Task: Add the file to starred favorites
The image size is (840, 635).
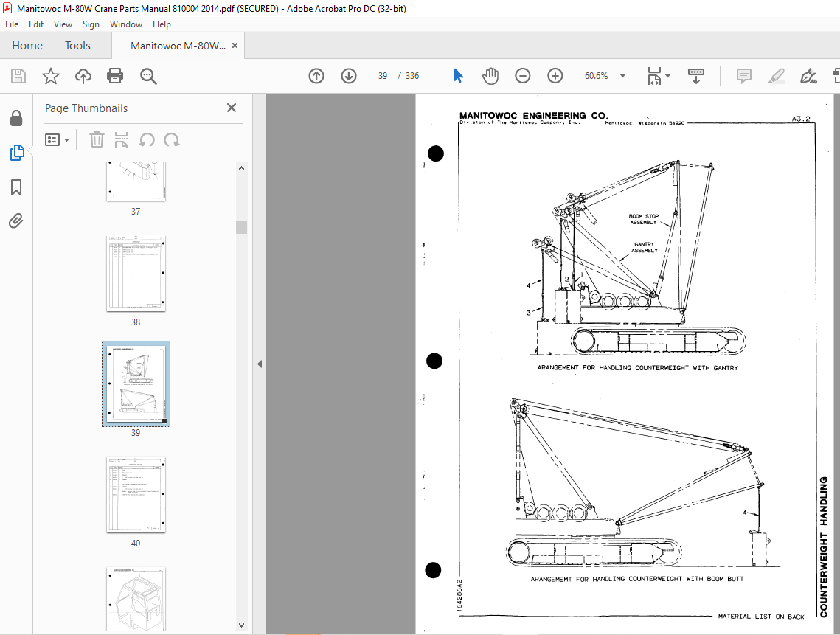Action: 50,76
